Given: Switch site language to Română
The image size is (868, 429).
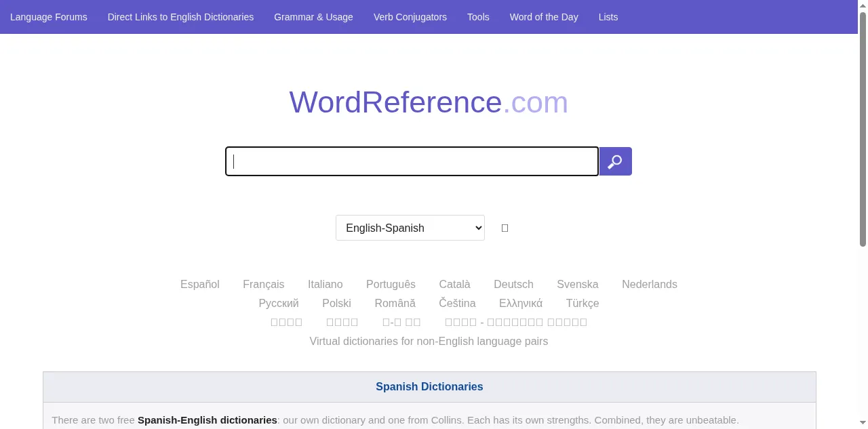Looking at the screenshot, I should pos(395,303).
